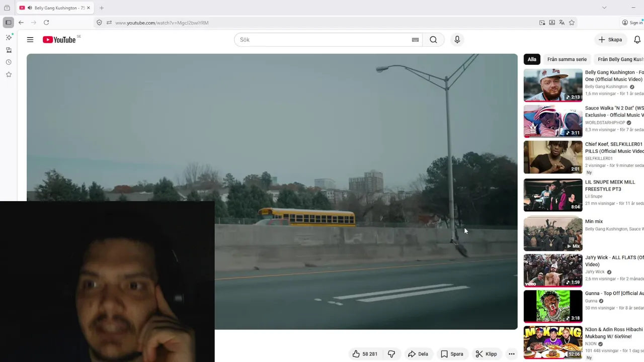Image resolution: width=644 pixels, height=362 pixels.
Task: Close the Belly Gang Kushington tab
Action: click(89, 8)
